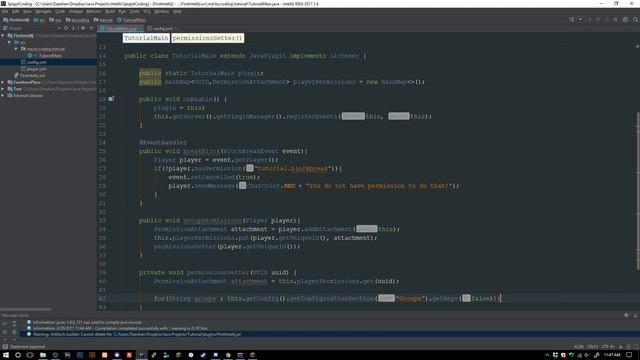640x360 pixels.
Task: Click the Search Everywhere magnifier icon
Action: pos(636,20)
